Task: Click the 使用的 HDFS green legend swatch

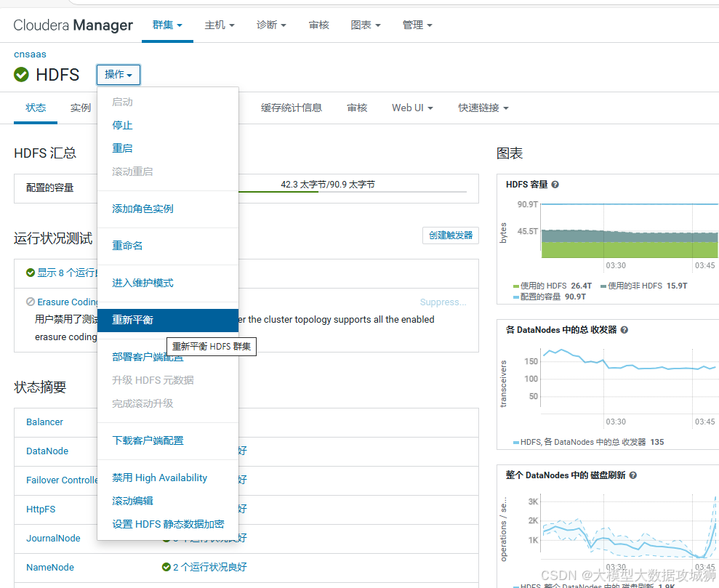Action: [516, 286]
